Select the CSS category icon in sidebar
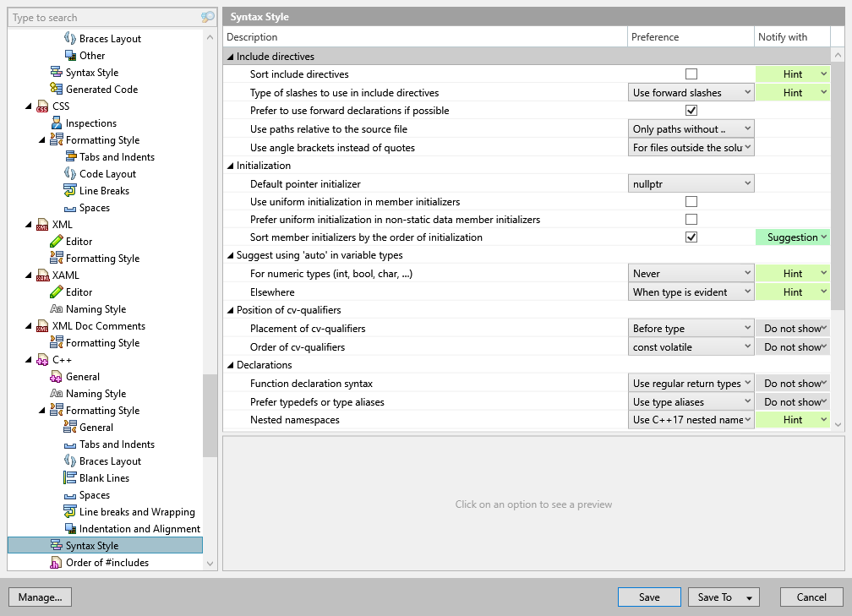 coord(45,106)
